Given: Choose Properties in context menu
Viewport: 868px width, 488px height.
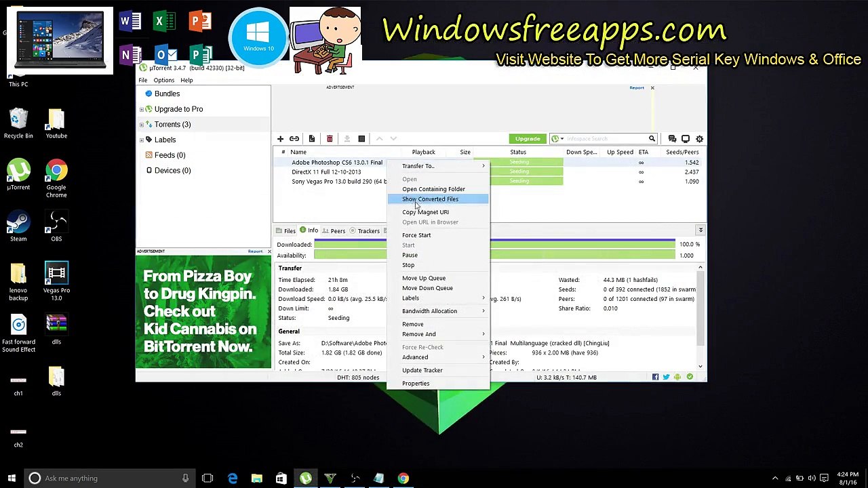Looking at the screenshot, I should (x=438, y=384).
